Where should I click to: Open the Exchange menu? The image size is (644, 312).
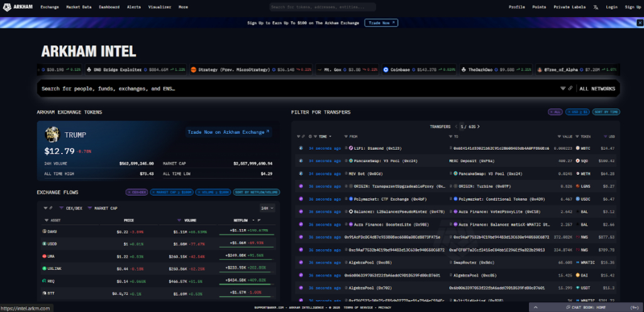50,7
